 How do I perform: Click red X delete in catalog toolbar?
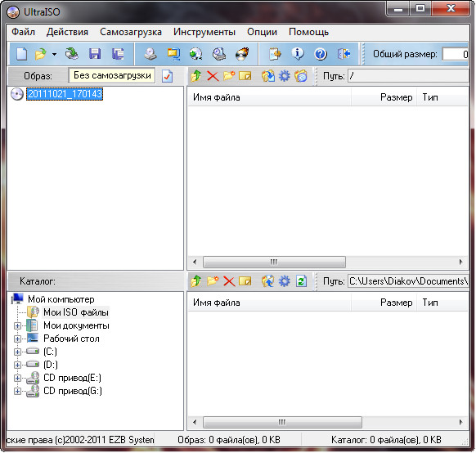229,281
